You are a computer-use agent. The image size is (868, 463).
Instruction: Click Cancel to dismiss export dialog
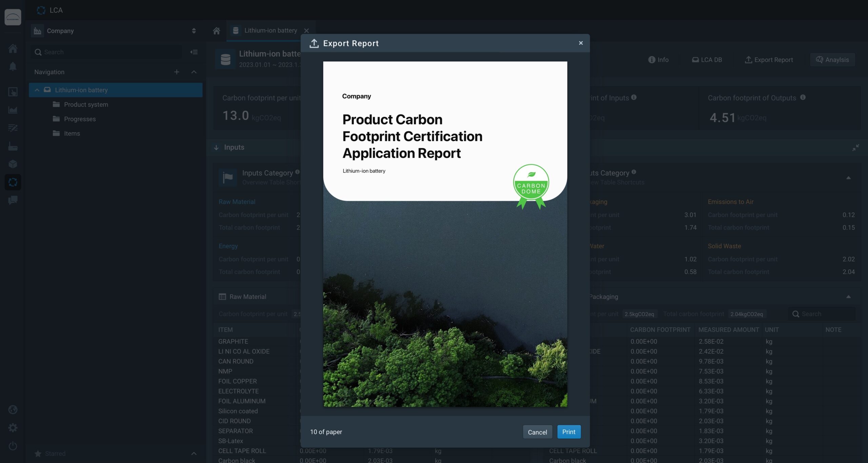click(537, 431)
